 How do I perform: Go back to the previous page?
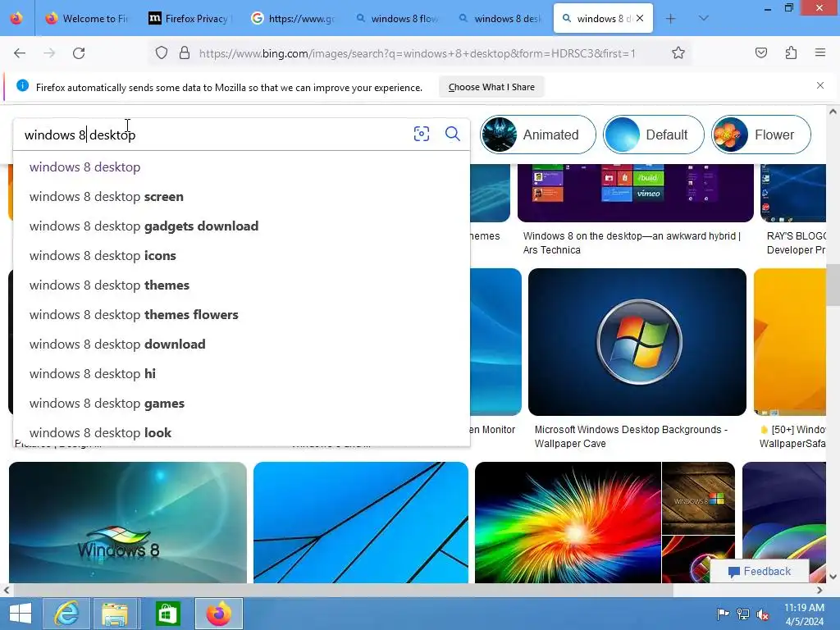coord(20,53)
